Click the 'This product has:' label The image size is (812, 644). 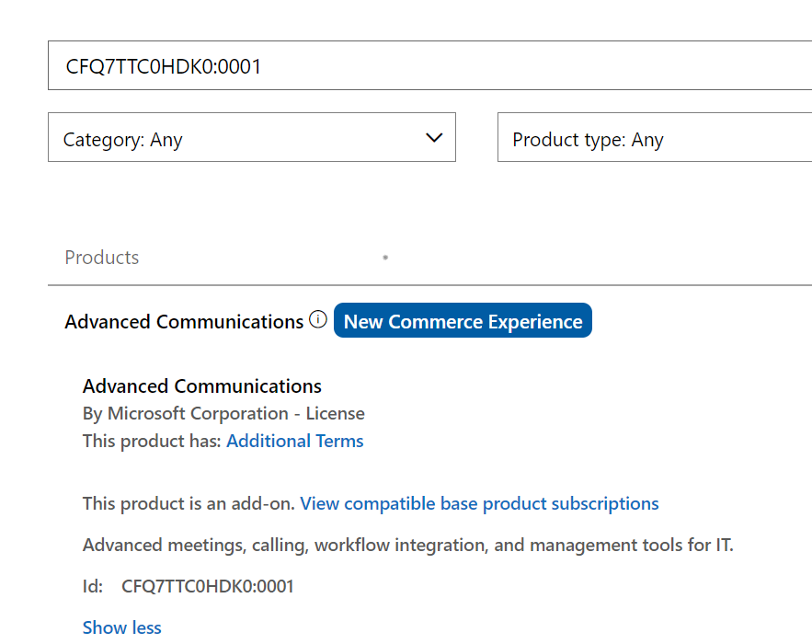click(152, 441)
